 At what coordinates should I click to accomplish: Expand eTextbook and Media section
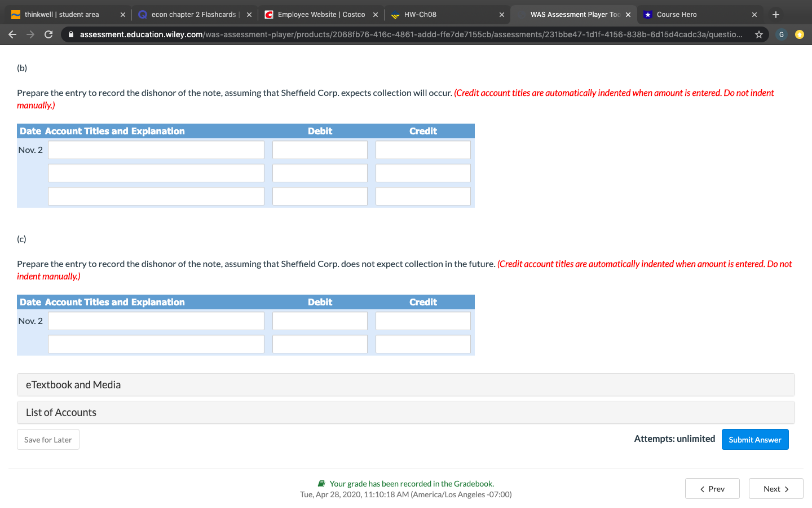(x=406, y=385)
